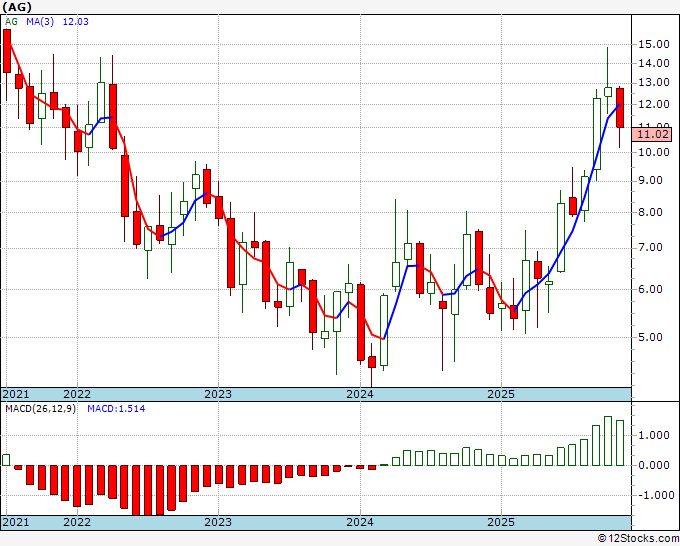Click the 7.00 price axis label
The width and height of the screenshot is (680, 546).
pyautogui.click(x=651, y=248)
